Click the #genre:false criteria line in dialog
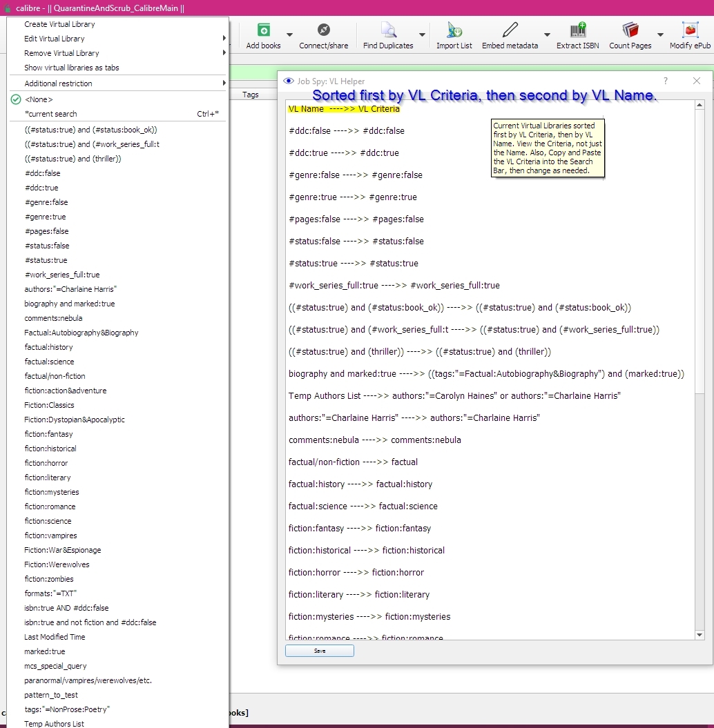This screenshot has height=728, width=714. click(356, 175)
